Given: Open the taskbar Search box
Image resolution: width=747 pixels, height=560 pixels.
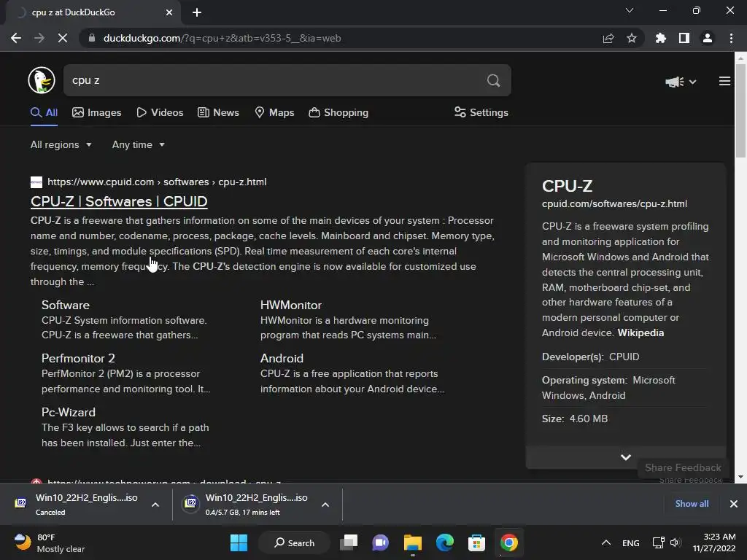Looking at the screenshot, I should (295, 542).
